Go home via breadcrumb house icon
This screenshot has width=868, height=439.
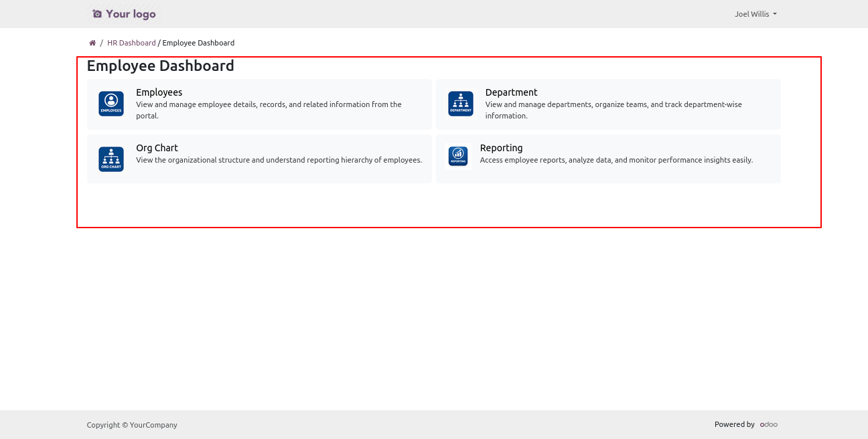[92, 43]
